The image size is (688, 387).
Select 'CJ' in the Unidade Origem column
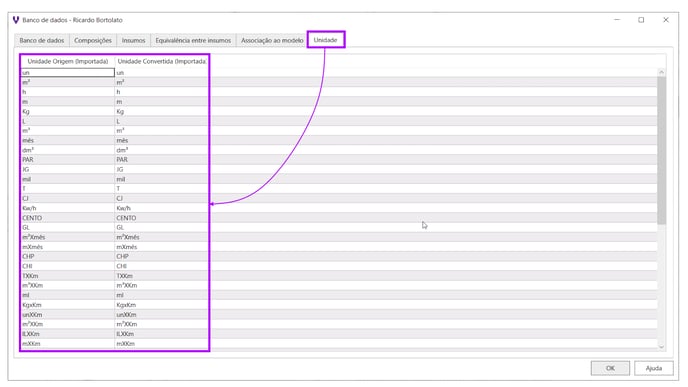click(x=68, y=198)
